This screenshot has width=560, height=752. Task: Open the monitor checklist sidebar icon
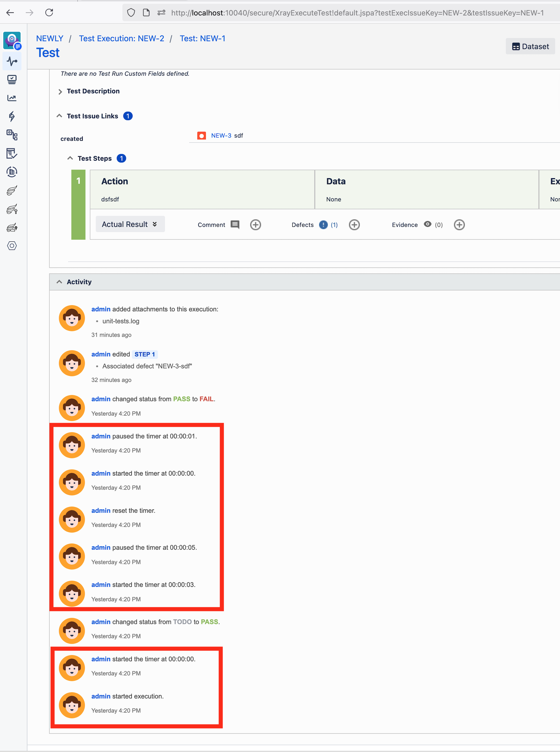[x=12, y=80]
